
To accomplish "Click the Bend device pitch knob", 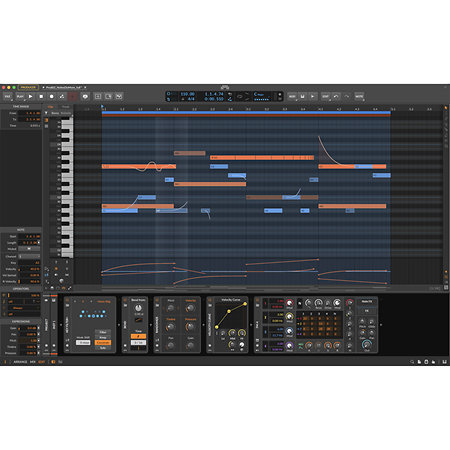I will [x=138, y=308].
